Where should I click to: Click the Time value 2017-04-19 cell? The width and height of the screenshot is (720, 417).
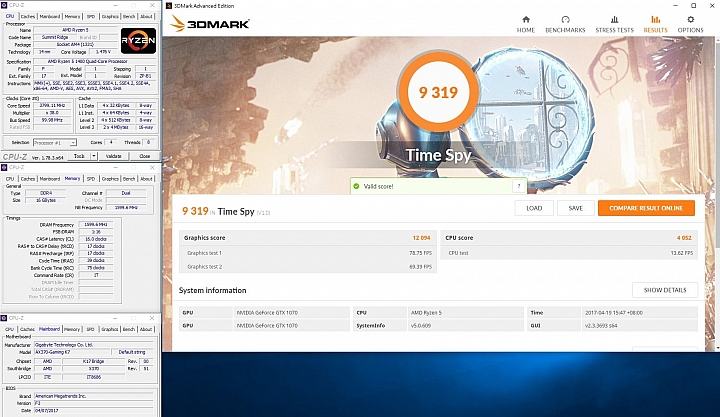(639, 313)
